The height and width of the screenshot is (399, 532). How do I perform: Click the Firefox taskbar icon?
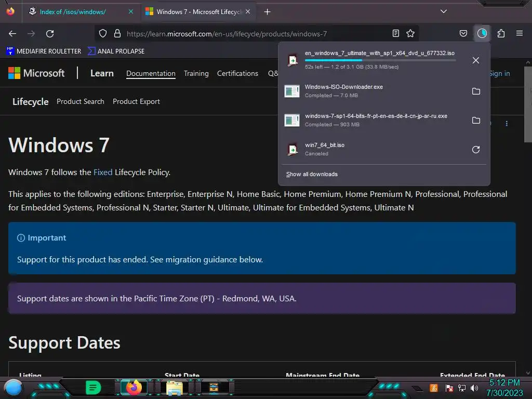tap(134, 387)
